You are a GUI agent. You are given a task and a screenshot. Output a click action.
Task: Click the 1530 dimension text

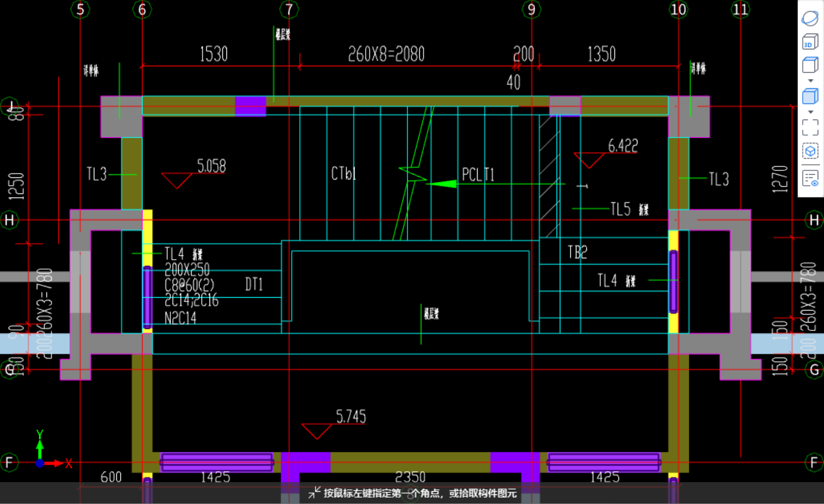[x=213, y=54]
